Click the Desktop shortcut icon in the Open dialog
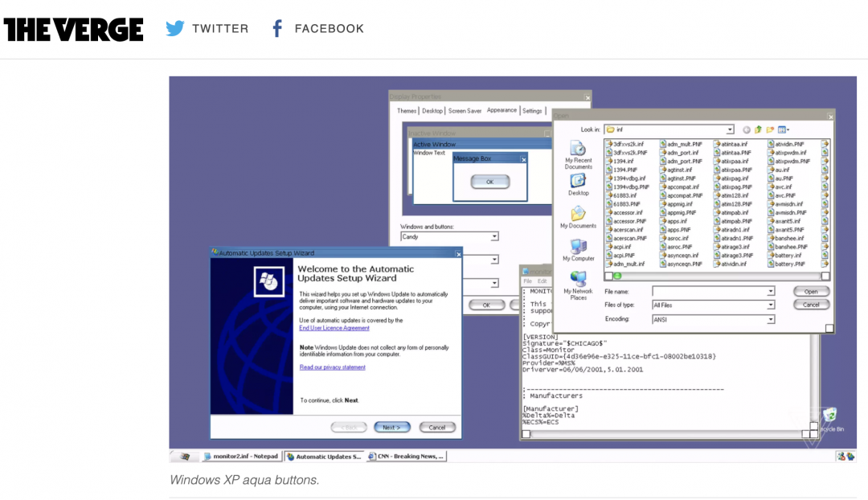Image resolution: width=868 pixels, height=500 pixels. pos(578,182)
